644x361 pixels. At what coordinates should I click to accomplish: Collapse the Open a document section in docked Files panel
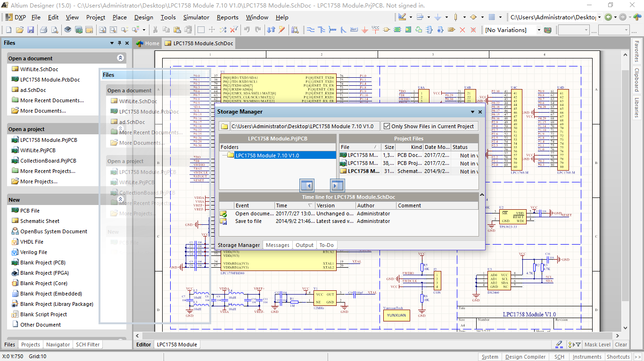(x=120, y=58)
